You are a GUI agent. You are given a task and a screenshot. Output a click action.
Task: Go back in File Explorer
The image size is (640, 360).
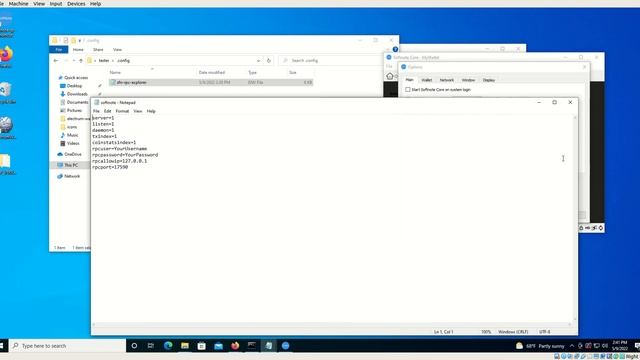click(x=56, y=60)
